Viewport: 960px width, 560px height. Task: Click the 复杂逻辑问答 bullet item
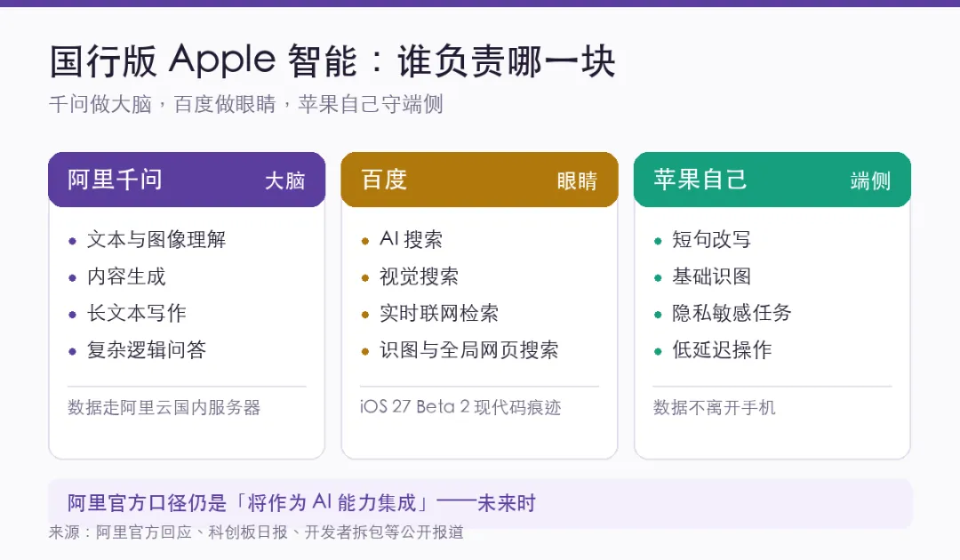click(x=147, y=349)
